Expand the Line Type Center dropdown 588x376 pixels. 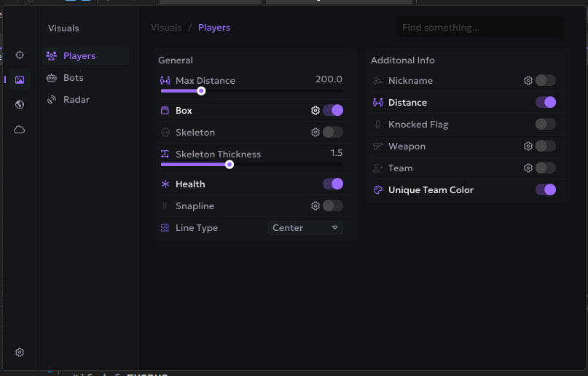click(x=305, y=228)
